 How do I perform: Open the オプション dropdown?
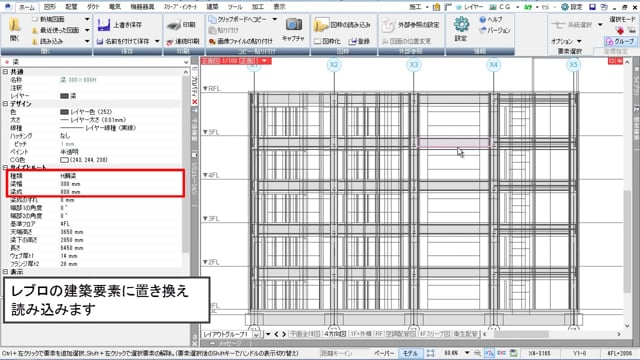(566, 41)
